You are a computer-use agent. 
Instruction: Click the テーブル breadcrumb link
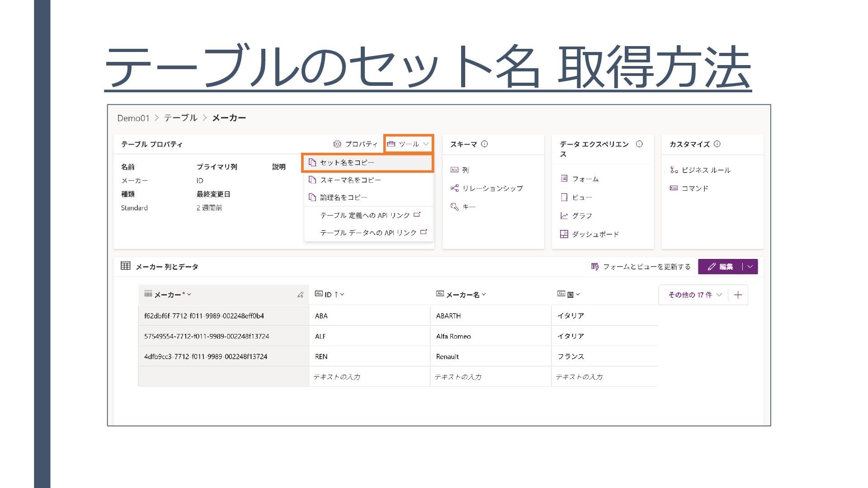tap(180, 118)
